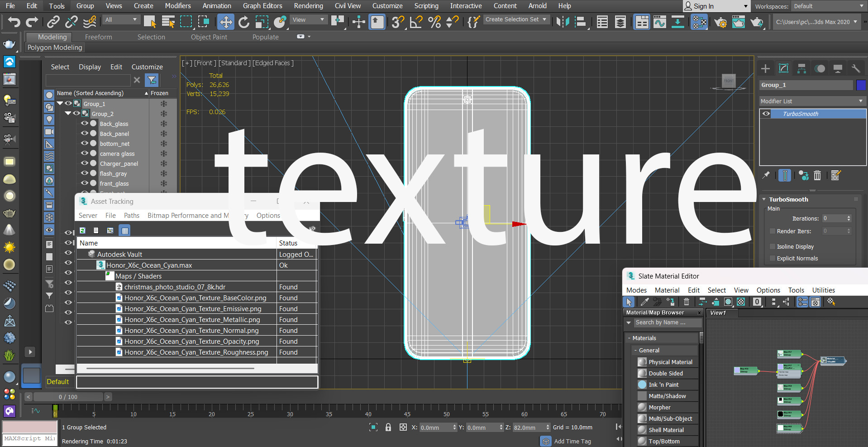This screenshot has width=868, height=447.
Task: Click the object color swatch beside Group_1
Action: pos(861,85)
